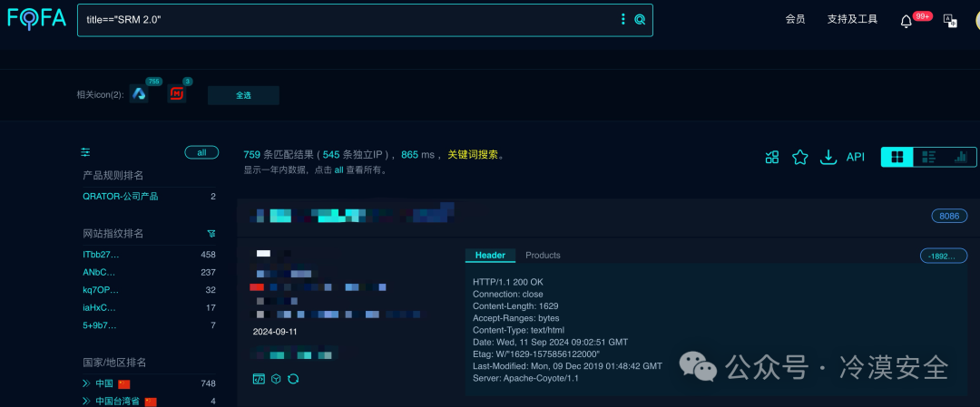Open the batch select icon beside the star
This screenshot has height=407, width=980.
coord(772,158)
